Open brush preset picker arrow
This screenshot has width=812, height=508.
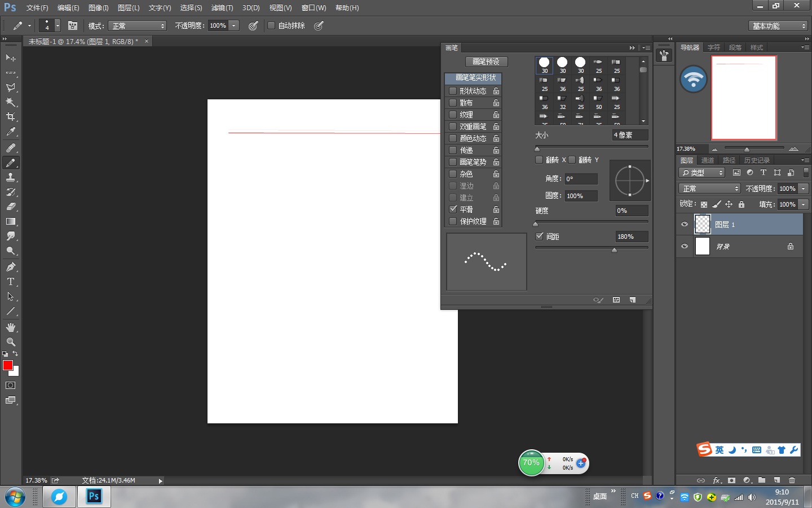click(58, 25)
